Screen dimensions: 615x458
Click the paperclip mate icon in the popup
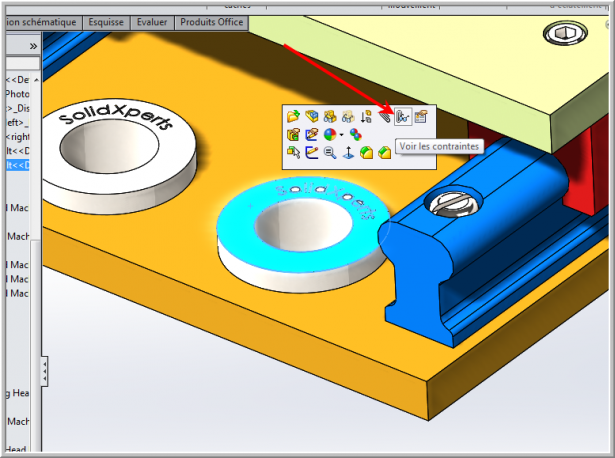(385, 116)
